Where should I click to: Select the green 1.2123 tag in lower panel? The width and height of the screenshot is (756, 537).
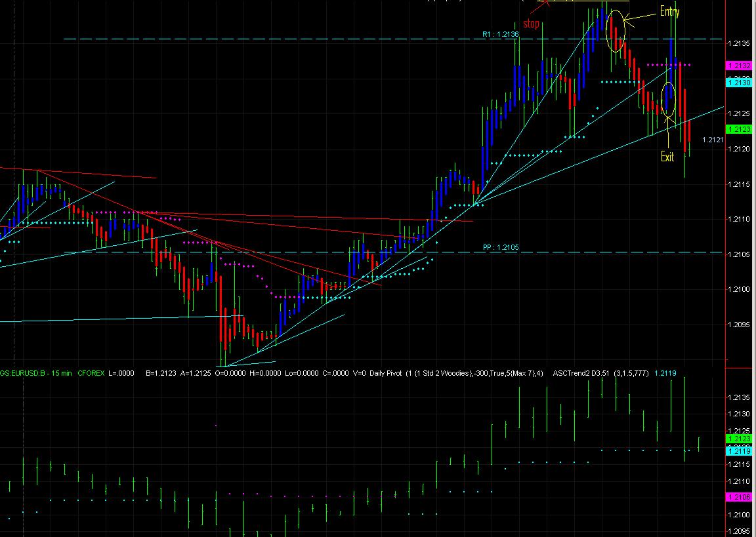[x=739, y=439]
